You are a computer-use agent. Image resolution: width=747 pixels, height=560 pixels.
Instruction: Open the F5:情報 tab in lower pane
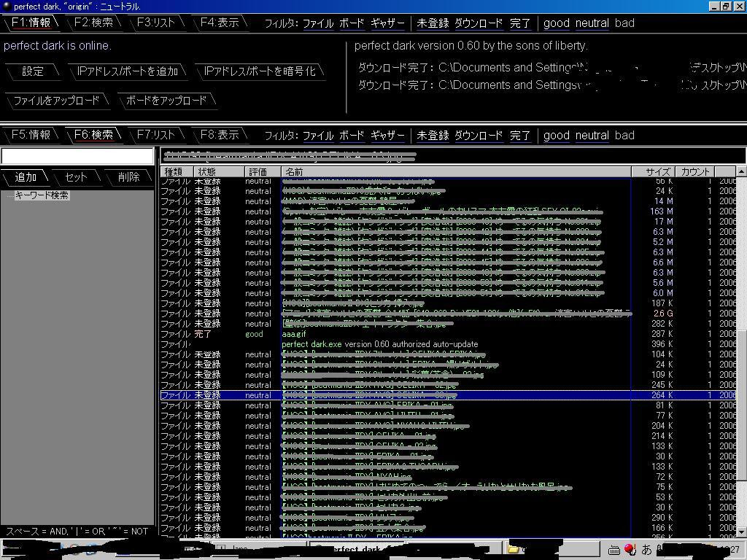pyautogui.click(x=31, y=135)
